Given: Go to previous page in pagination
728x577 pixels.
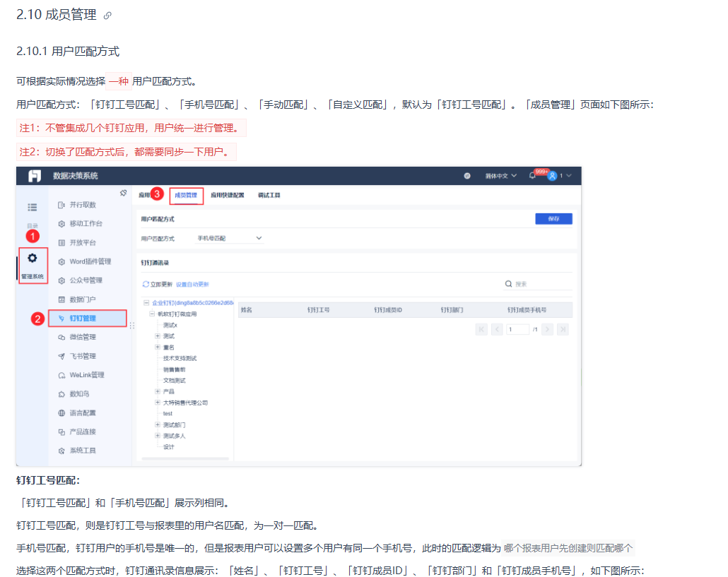Looking at the screenshot, I should tap(497, 329).
